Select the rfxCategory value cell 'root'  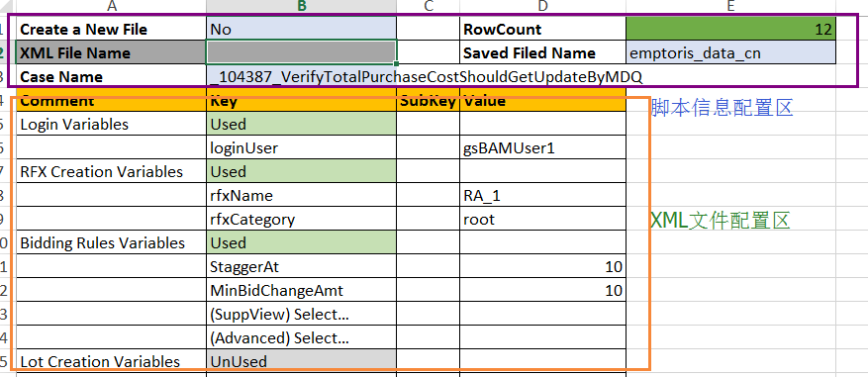click(542, 220)
